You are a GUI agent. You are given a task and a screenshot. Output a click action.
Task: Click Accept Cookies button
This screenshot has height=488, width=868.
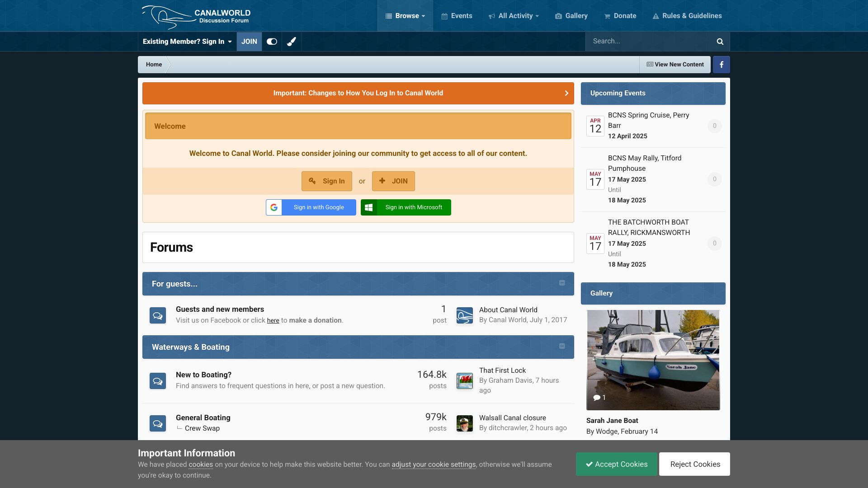pos(616,464)
